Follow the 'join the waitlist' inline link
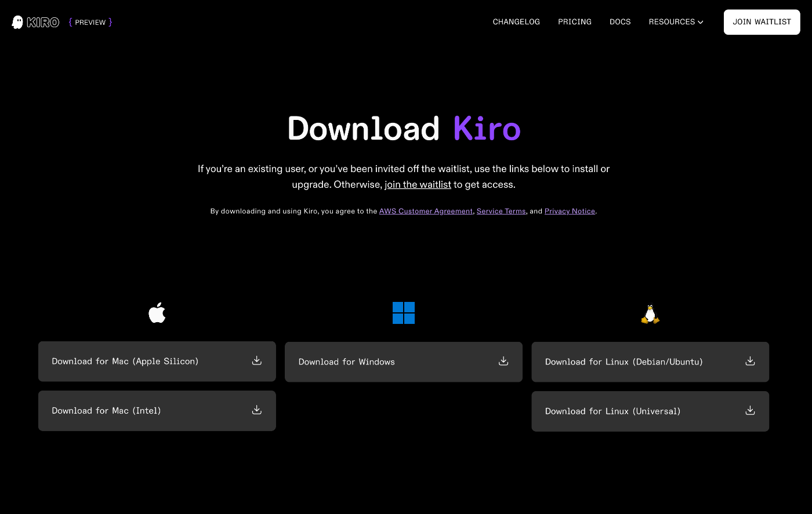The width and height of the screenshot is (812, 514). [x=418, y=184]
